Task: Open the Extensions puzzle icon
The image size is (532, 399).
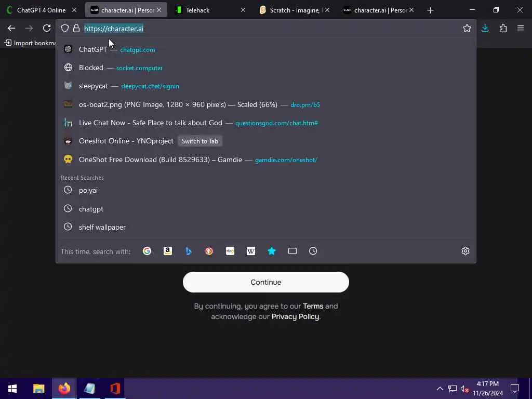Action: 503,29
